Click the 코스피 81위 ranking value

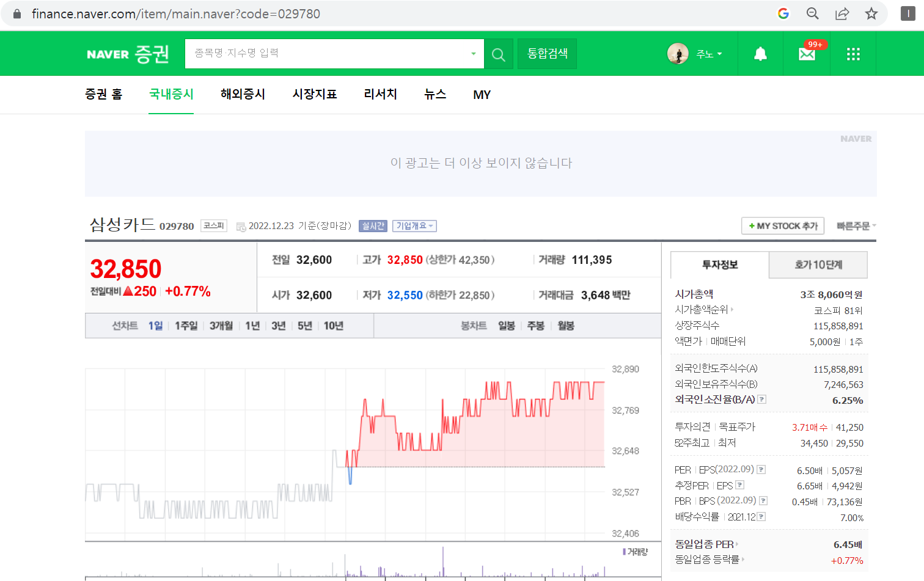838,310
